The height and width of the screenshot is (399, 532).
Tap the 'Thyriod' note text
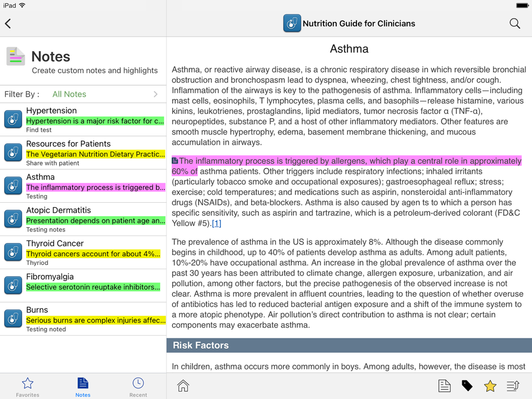(x=37, y=263)
